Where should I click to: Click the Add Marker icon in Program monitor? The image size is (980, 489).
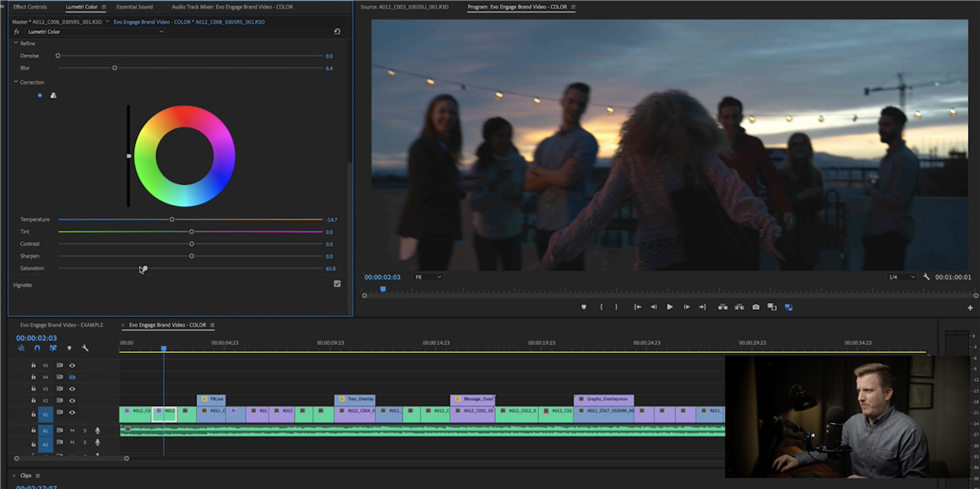(584, 307)
